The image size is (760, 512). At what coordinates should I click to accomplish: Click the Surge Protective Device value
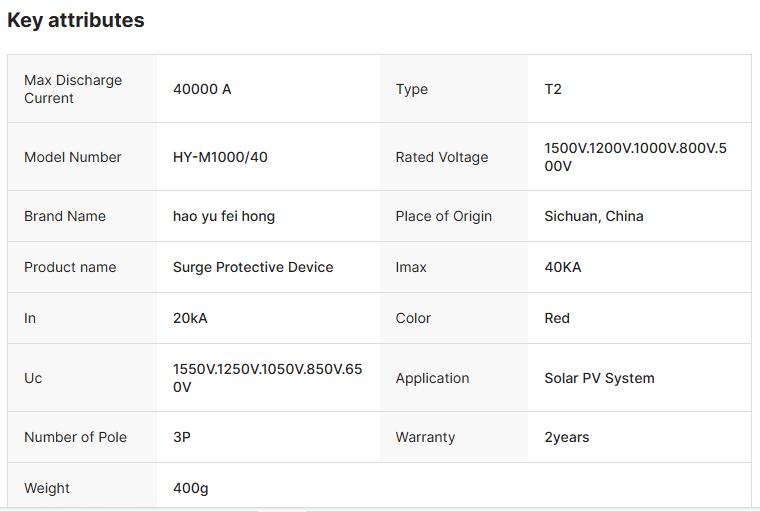point(253,267)
